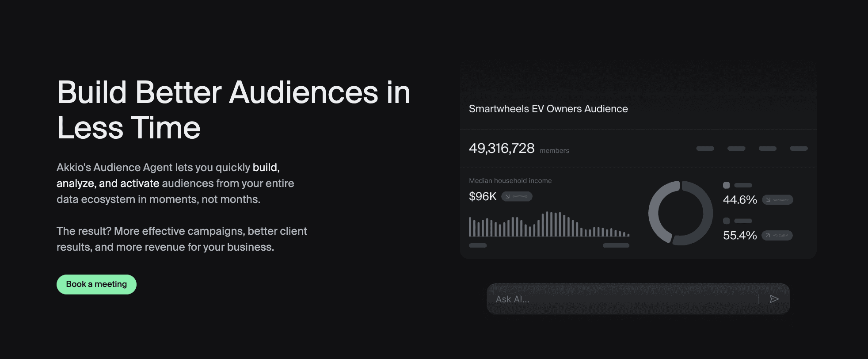This screenshot has width=868, height=359.
Task: Send the Ask AI message arrow icon
Action: [774, 299]
